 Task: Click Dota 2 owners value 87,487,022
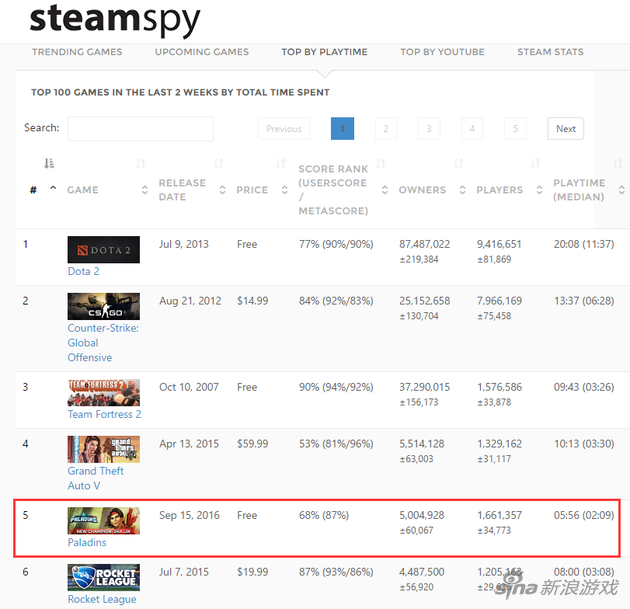tap(424, 244)
